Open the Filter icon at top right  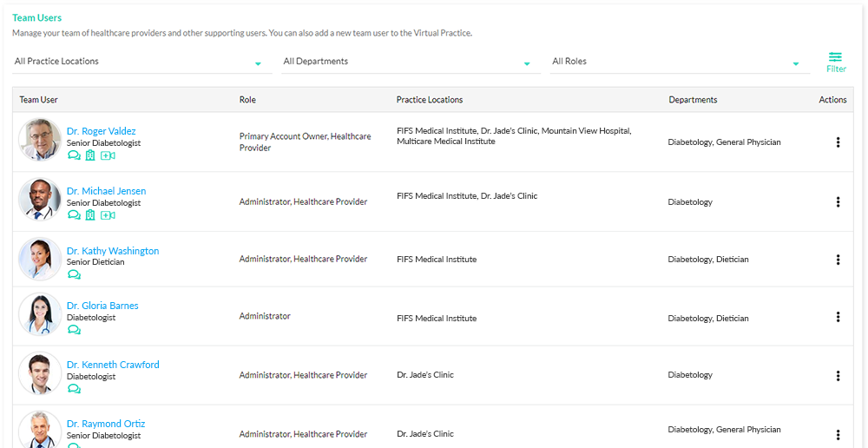[x=836, y=62]
